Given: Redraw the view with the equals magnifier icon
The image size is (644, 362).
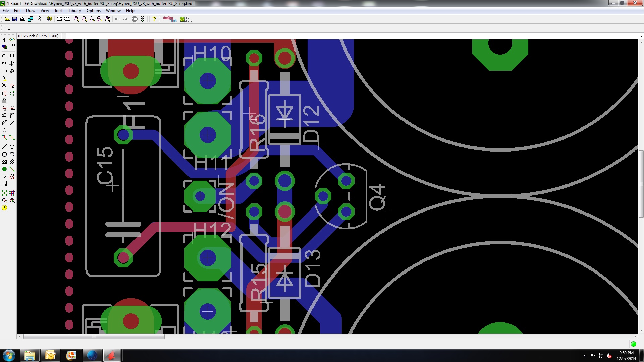Looking at the screenshot, I should (100, 19).
